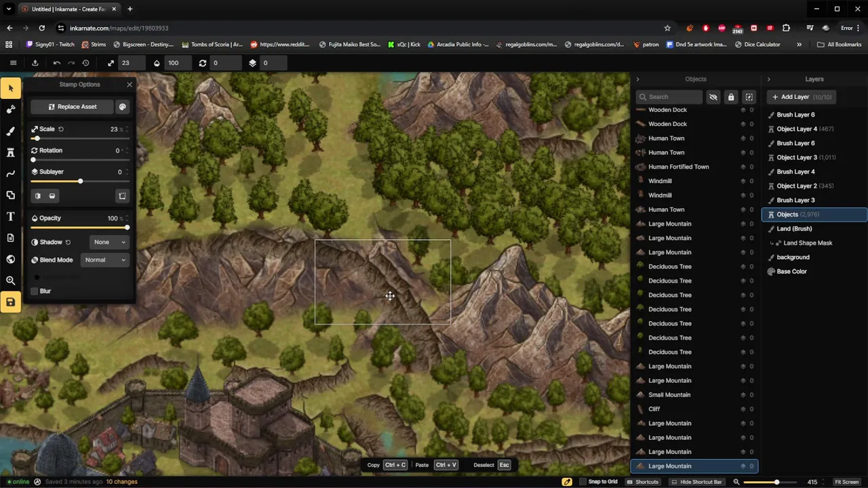Adjust the Sublayer slider handle

pyautogui.click(x=80, y=182)
